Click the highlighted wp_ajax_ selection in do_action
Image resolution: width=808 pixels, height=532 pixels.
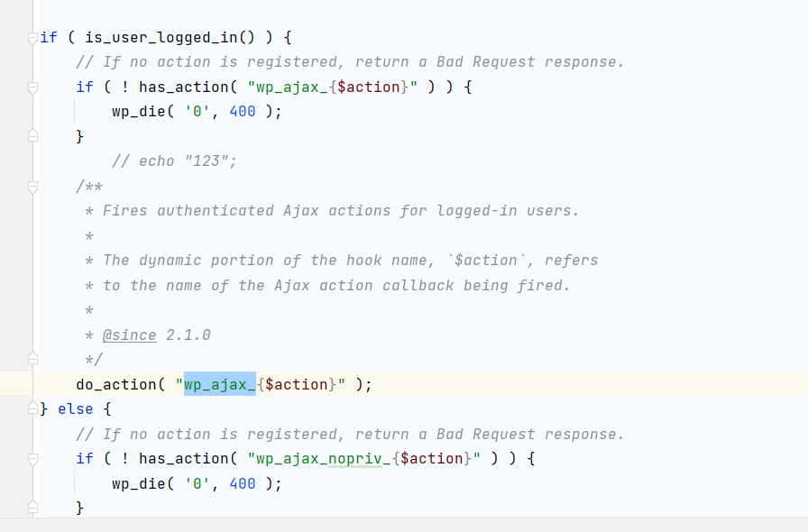220,384
